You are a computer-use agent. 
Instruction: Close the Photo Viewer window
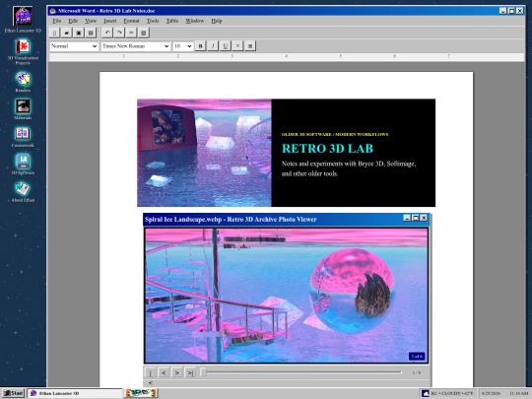point(424,218)
